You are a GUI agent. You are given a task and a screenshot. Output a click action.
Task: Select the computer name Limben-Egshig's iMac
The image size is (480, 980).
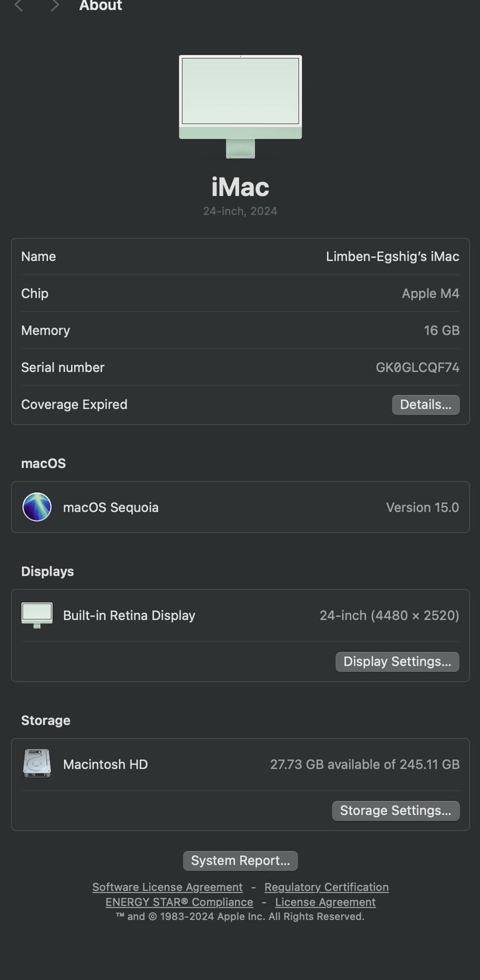(x=392, y=257)
